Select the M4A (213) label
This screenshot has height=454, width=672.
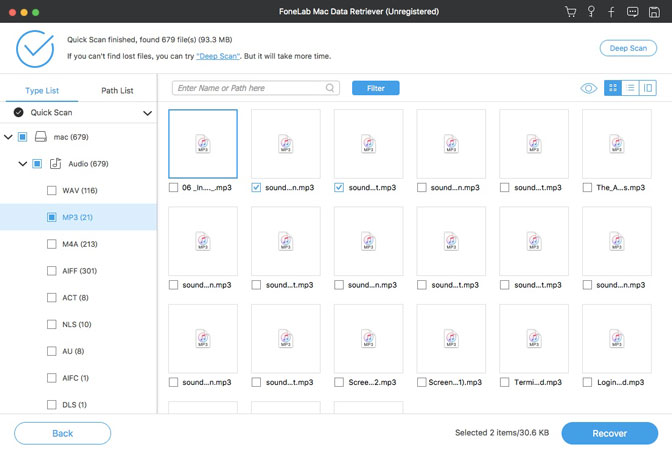click(80, 244)
